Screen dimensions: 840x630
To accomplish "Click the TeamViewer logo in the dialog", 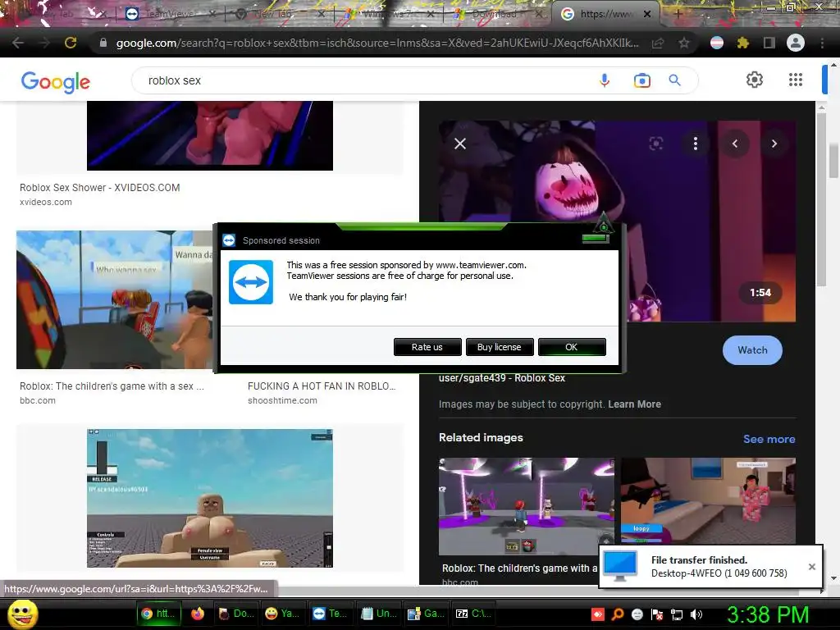I will tap(251, 282).
